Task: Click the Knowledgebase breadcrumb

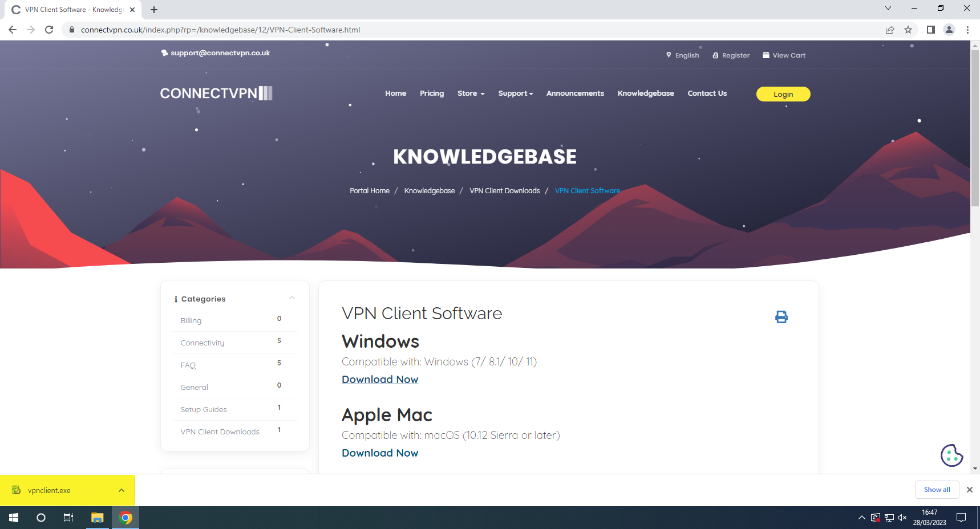Action: 430,191
